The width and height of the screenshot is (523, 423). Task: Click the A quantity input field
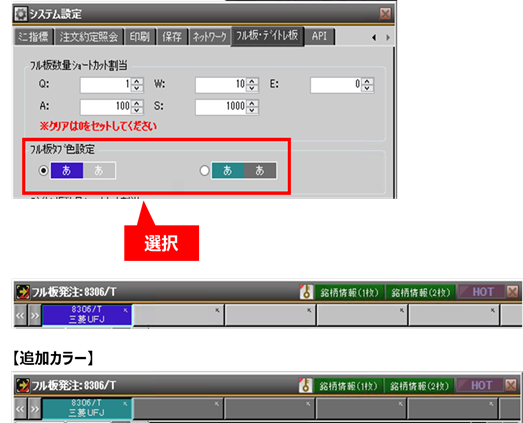pyautogui.click(x=106, y=107)
